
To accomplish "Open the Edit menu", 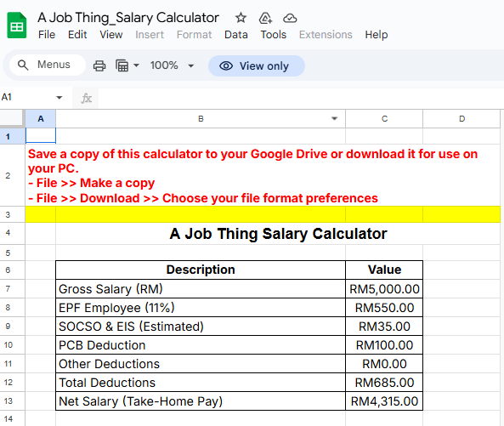I will [x=77, y=35].
